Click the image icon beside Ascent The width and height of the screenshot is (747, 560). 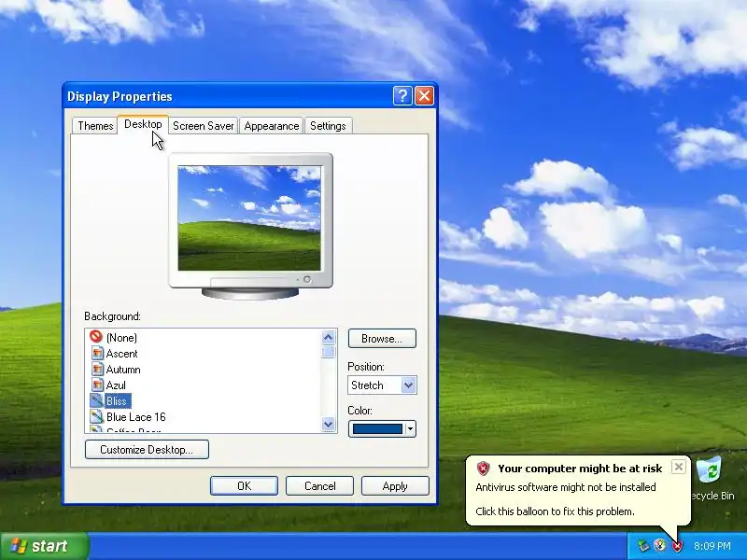97,354
